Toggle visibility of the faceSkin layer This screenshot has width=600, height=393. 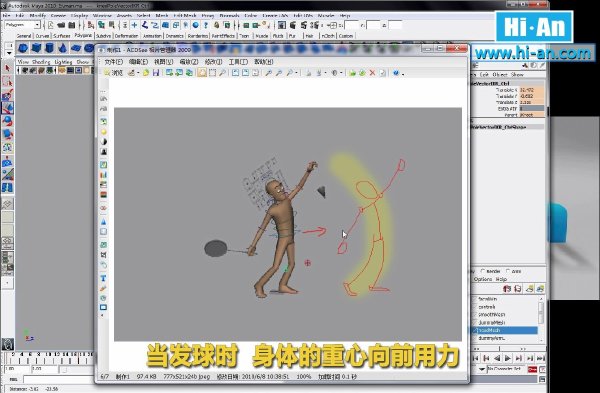tap(475, 299)
